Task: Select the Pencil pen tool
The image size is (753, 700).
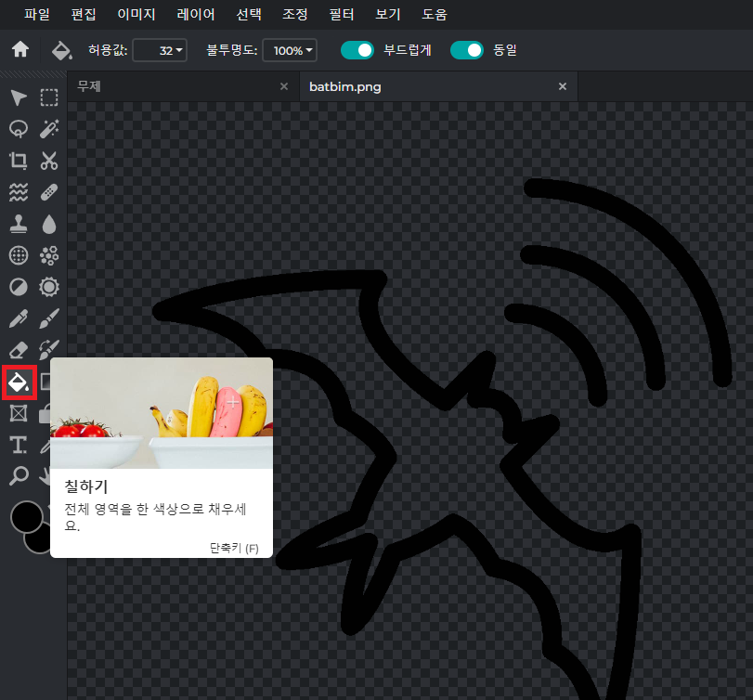Action: coord(19,318)
